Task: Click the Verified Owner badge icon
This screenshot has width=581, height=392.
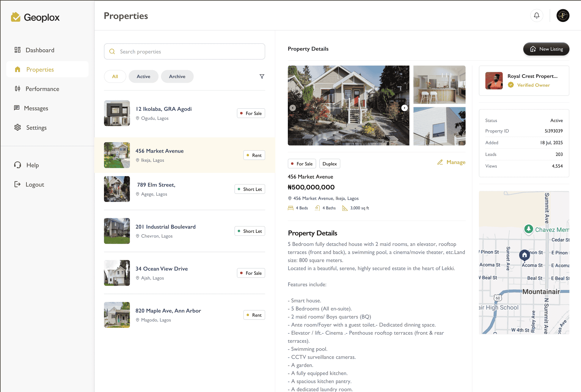Action: [511, 85]
